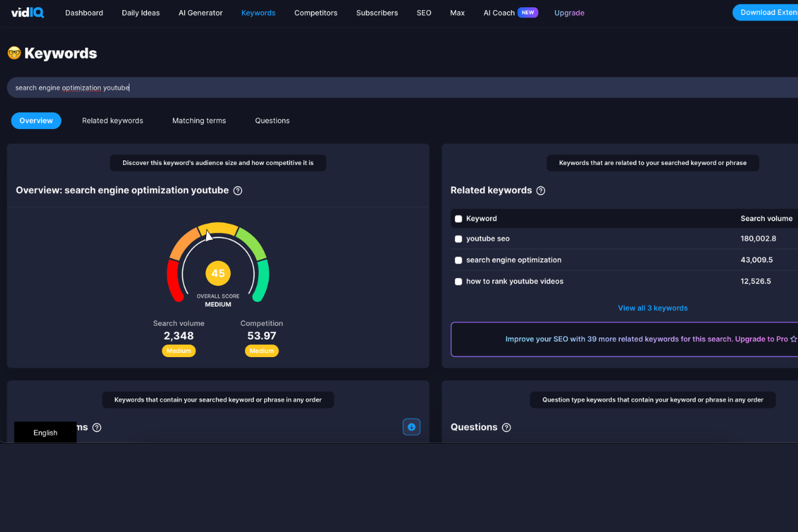This screenshot has height=532, width=798.
Task: Click the blue export icon in Matching terms panel
Action: (x=411, y=426)
